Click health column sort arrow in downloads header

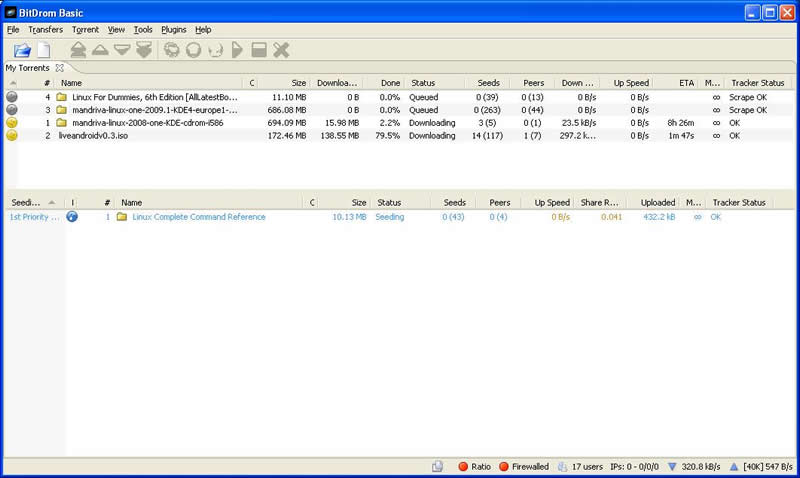[x=13, y=83]
